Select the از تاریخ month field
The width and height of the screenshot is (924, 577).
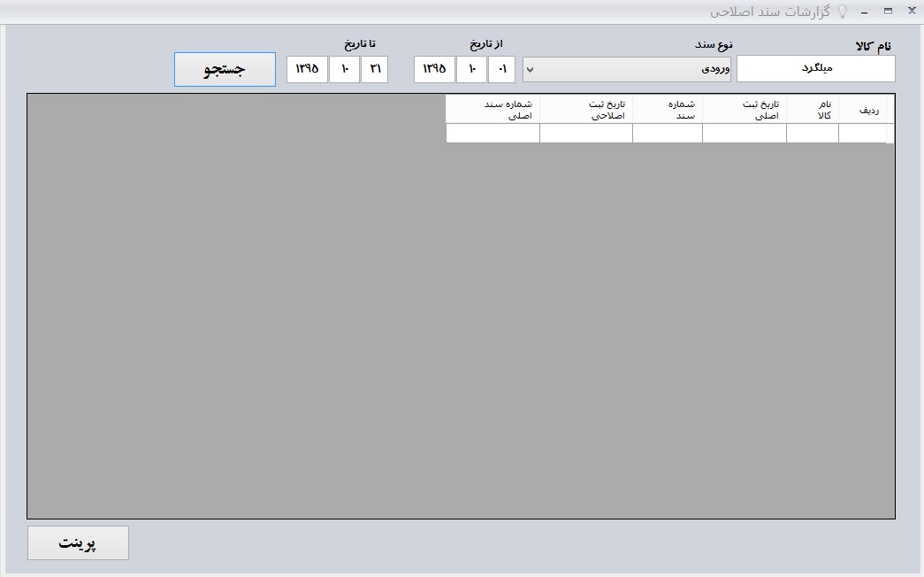tap(471, 70)
